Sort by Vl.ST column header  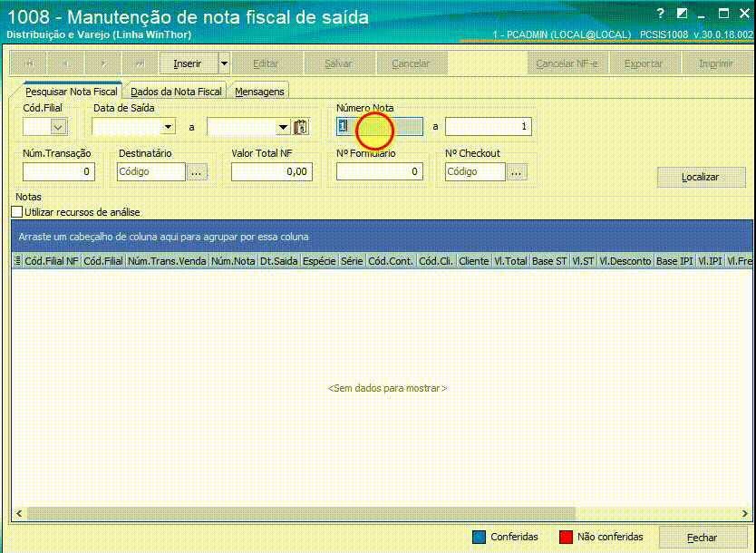(584, 261)
